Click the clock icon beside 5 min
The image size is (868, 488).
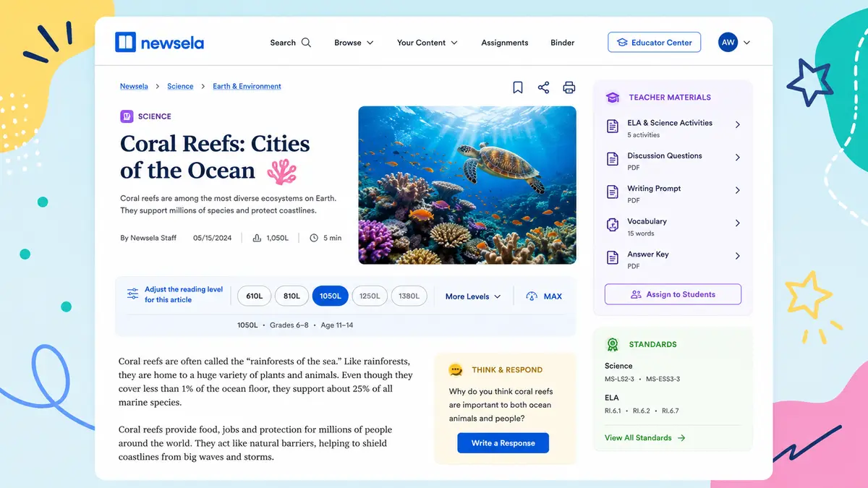click(x=314, y=238)
